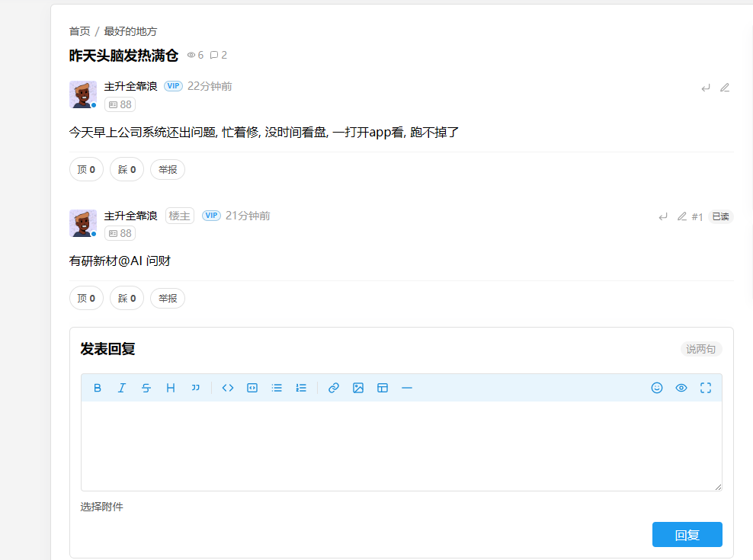Click VIP badge on first post
The image size is (753, 560).
(x=173, y=86)
